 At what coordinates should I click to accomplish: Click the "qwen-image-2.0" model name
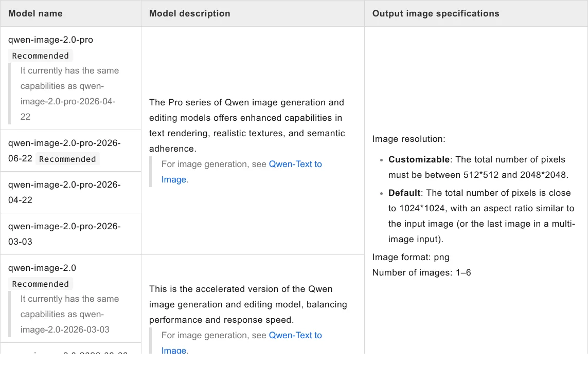[x=42, y=268]
